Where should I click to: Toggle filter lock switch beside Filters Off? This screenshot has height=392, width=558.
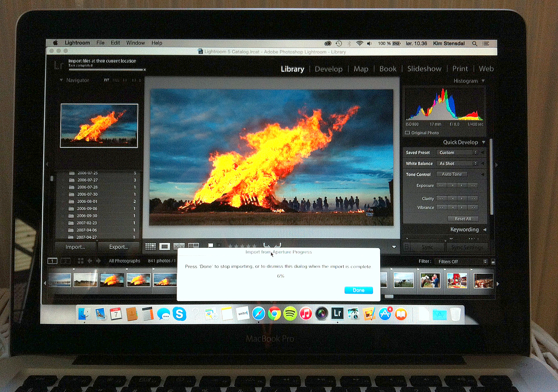(x=493, y=262)
